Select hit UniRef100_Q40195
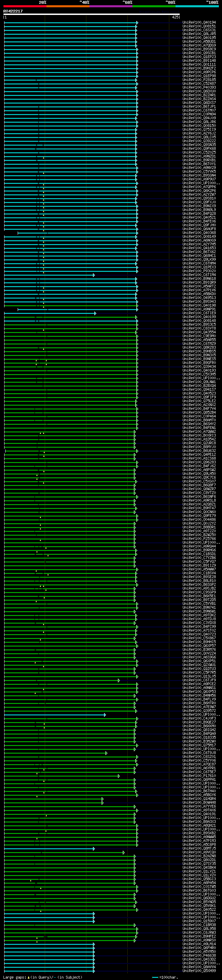 199,38
